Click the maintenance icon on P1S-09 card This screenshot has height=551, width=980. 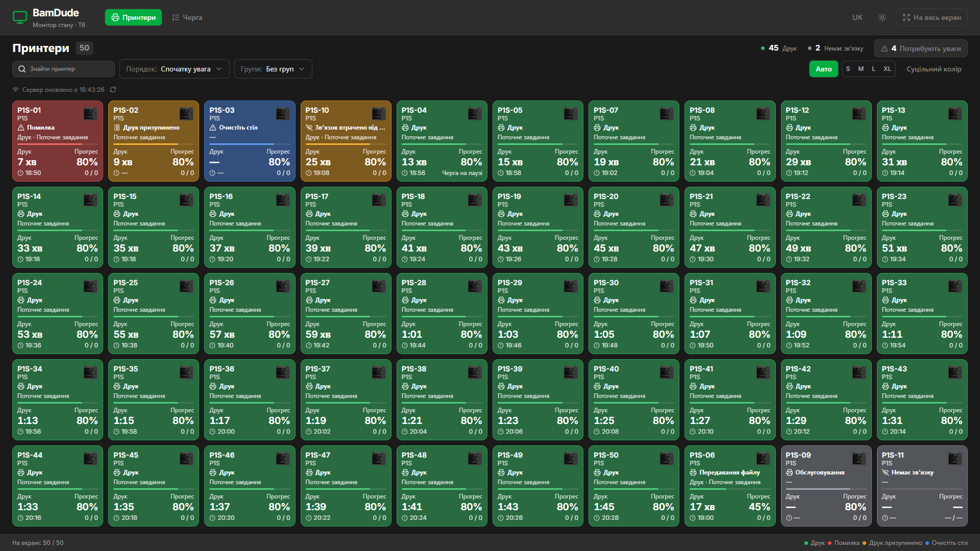coord(789,472)
